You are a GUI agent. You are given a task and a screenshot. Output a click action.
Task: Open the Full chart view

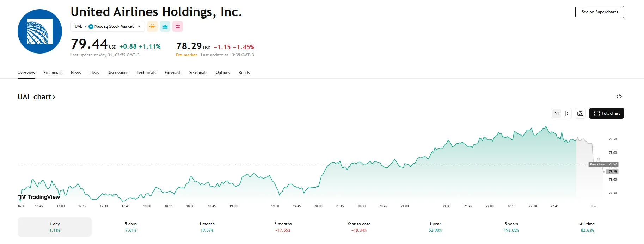pyautogui.click(x=606, y=113)
